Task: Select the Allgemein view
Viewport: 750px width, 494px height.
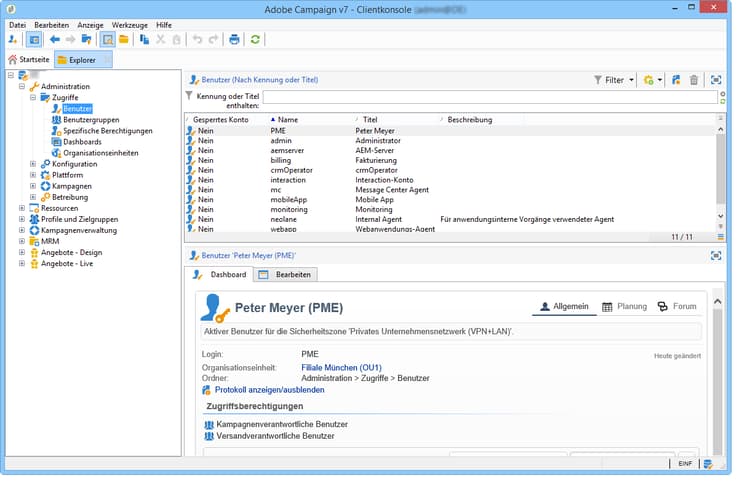Action: pos(564,307)
